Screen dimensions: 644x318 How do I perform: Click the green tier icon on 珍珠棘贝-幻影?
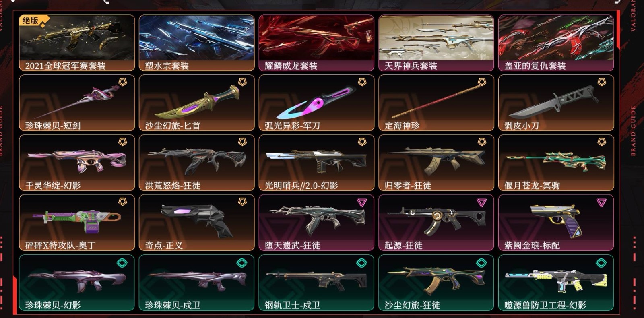(122, 263)
